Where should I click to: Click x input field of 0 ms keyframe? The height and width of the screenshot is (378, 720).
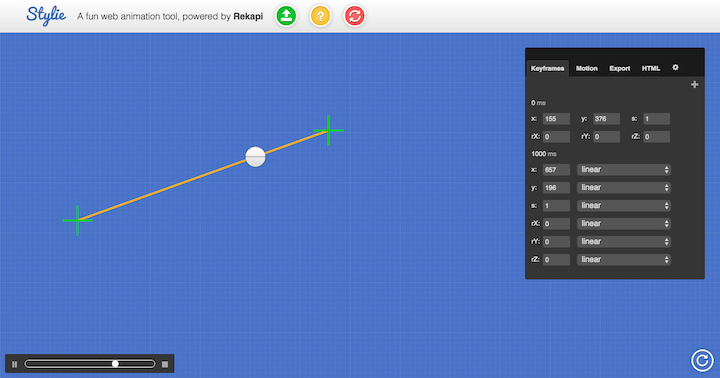coord(556,119)
